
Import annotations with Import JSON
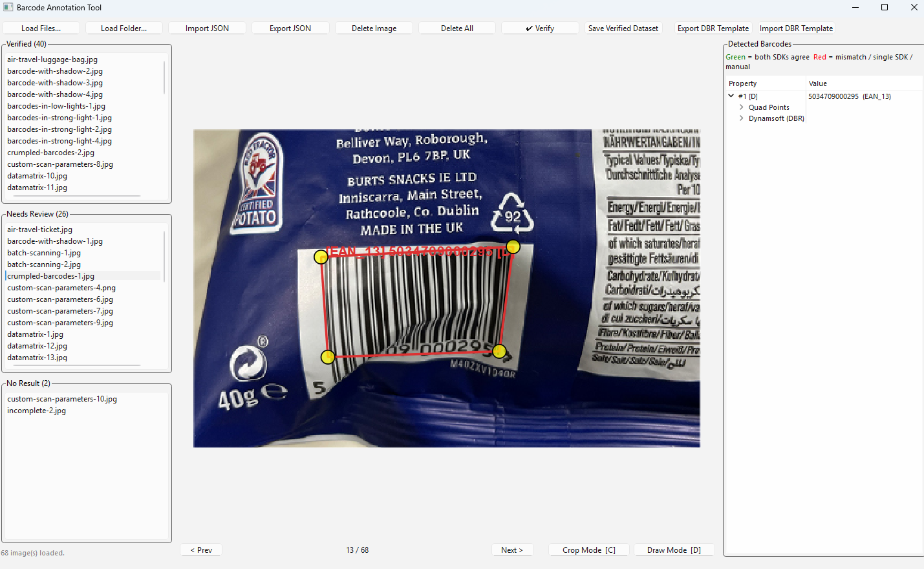pos(207,28)
